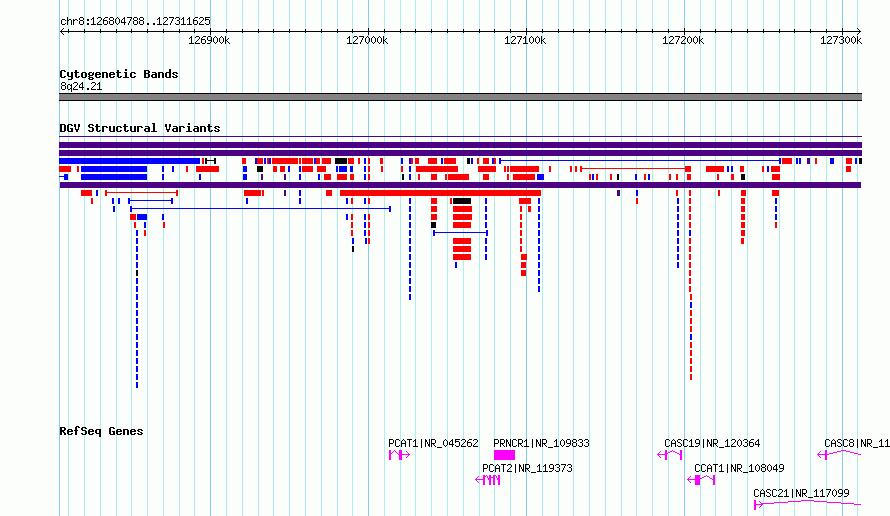This screenshot has height=516, width=890.
Task: Select the gray 8q24.21 cytogenetic band bar
Action: pos(460,97)
